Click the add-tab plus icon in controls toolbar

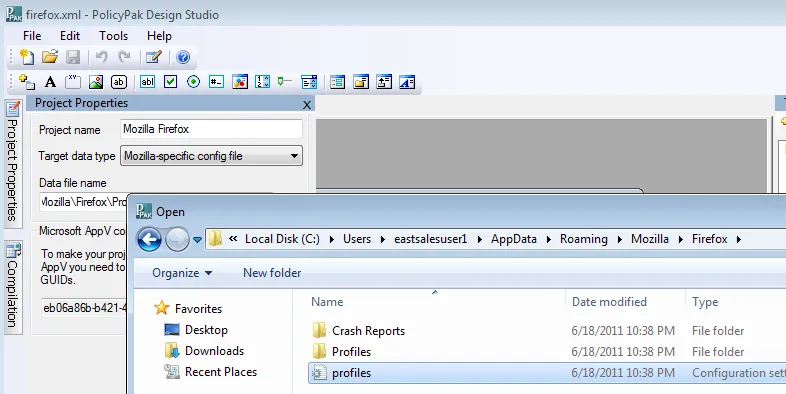[27, 82]
